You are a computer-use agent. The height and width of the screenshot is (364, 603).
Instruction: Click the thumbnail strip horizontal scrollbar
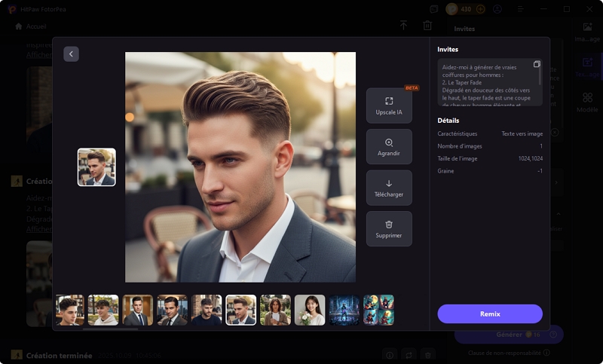click(110, 329)
